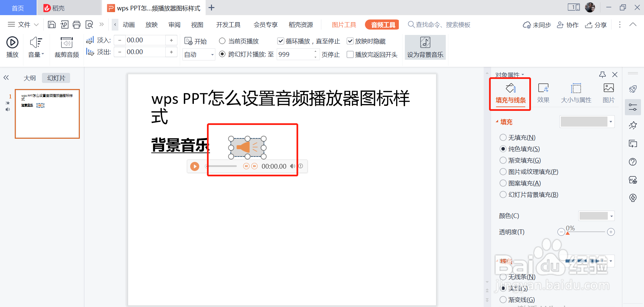
Task: Select the speaker audio icon on slide
Action: tap(247, 147)
